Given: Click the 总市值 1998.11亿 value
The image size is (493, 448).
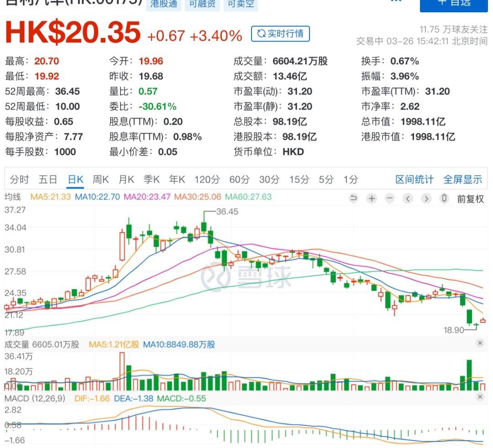Looking at the screenshot, I should (423, 122).
